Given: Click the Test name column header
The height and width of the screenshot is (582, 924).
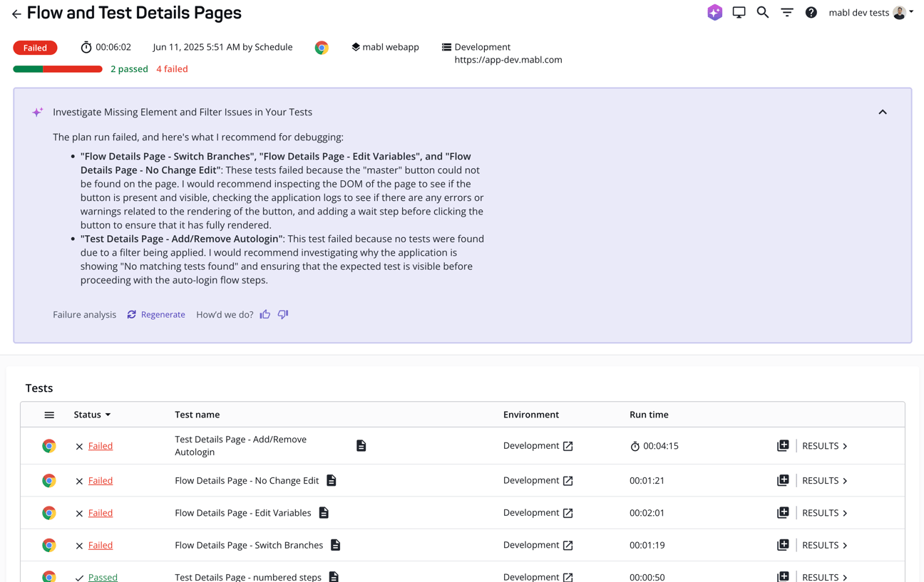Looking at the screenshot, I should click(197, 415).
